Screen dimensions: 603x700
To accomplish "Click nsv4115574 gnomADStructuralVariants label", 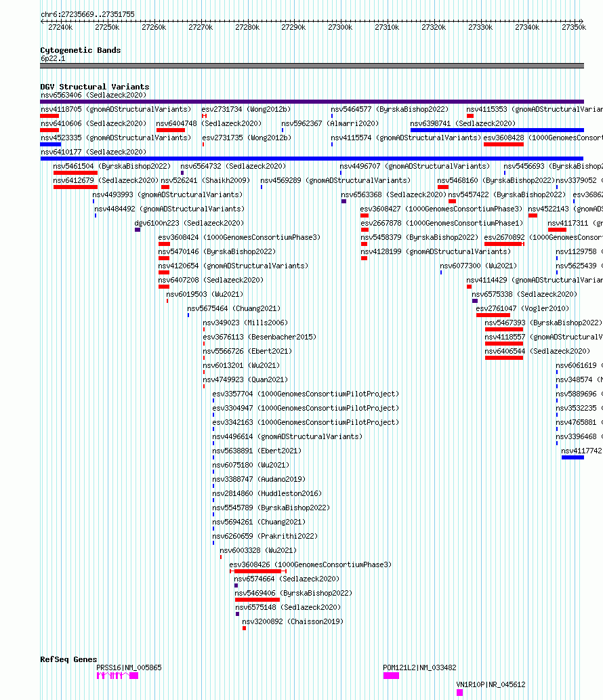I will click(406, 138).
